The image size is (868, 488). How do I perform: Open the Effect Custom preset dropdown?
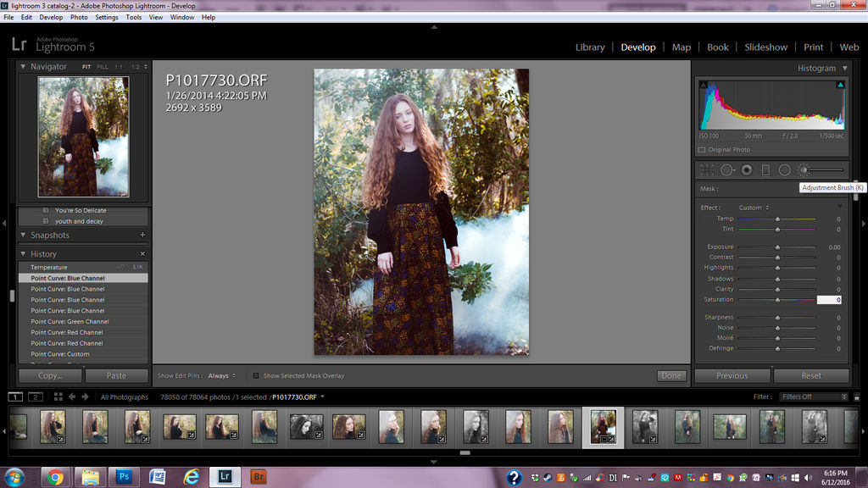pyautogui.click(x=754, y=208)
